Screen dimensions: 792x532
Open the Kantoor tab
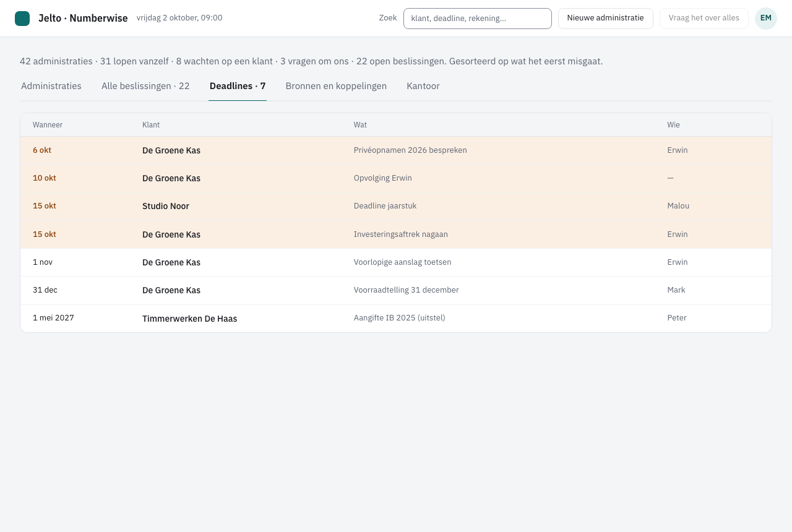423,86
